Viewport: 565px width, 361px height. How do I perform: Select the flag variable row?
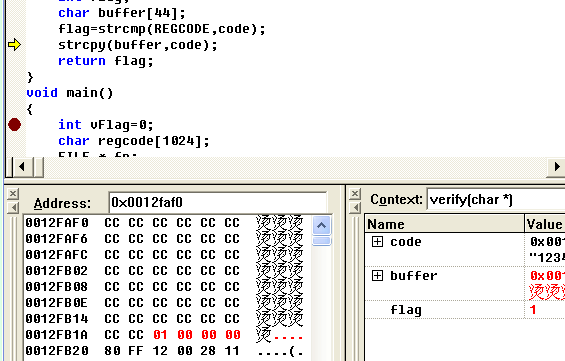click(x=465, y=310)
